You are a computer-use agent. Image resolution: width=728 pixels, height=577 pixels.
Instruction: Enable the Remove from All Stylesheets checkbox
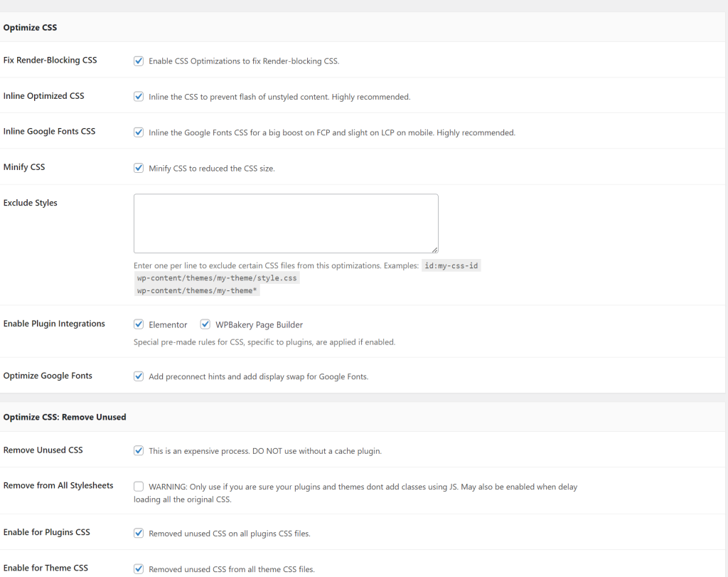[x=139, y=487]
